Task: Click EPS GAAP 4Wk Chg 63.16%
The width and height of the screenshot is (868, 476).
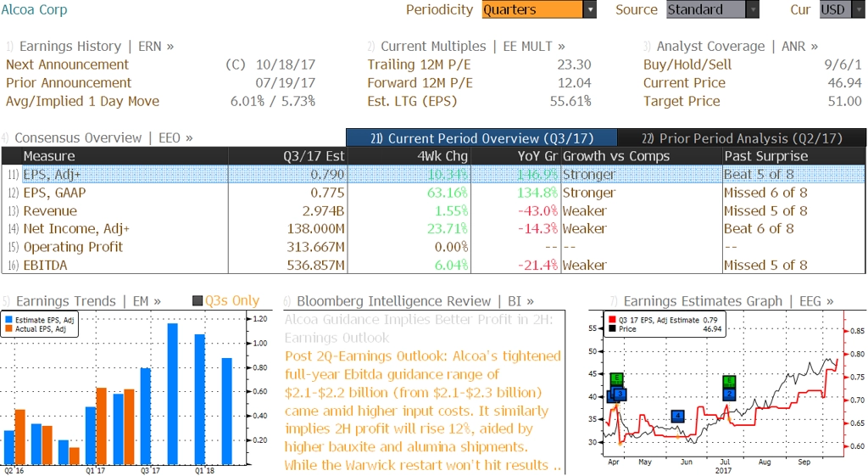Action: 448,193
